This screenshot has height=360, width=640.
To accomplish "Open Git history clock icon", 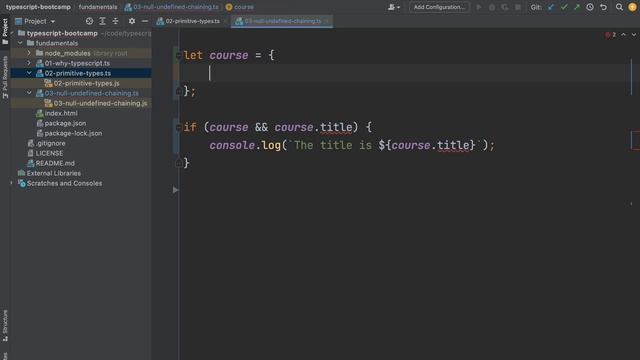I will [590, 7].
